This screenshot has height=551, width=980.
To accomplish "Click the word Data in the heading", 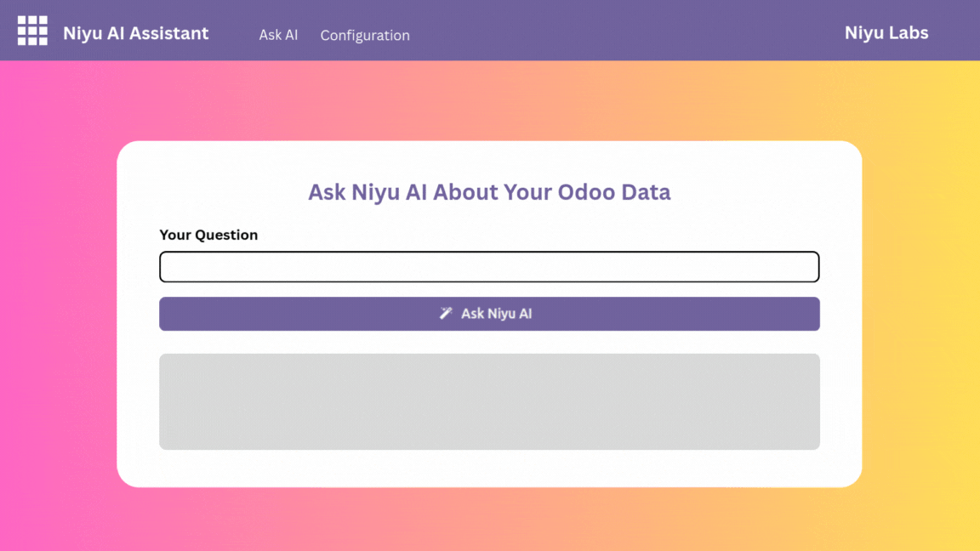I will (x=647, y=192).
